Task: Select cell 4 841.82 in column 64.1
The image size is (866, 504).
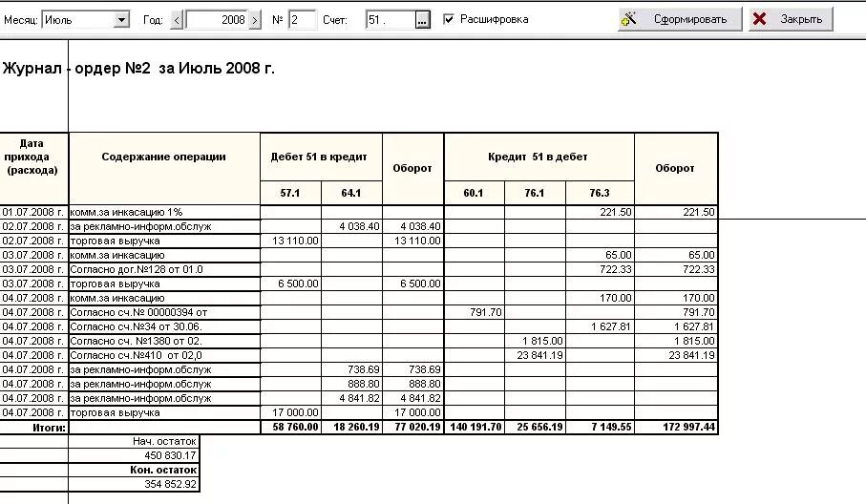Action: (351, 399)
